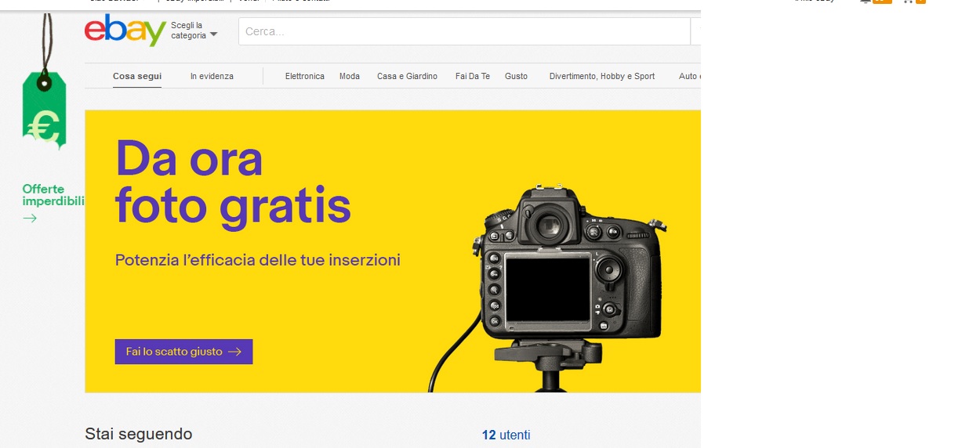The height and width of the screenshot is (448, 980).
Task: Select the Cosa segui tab
Action: point(137,76)
